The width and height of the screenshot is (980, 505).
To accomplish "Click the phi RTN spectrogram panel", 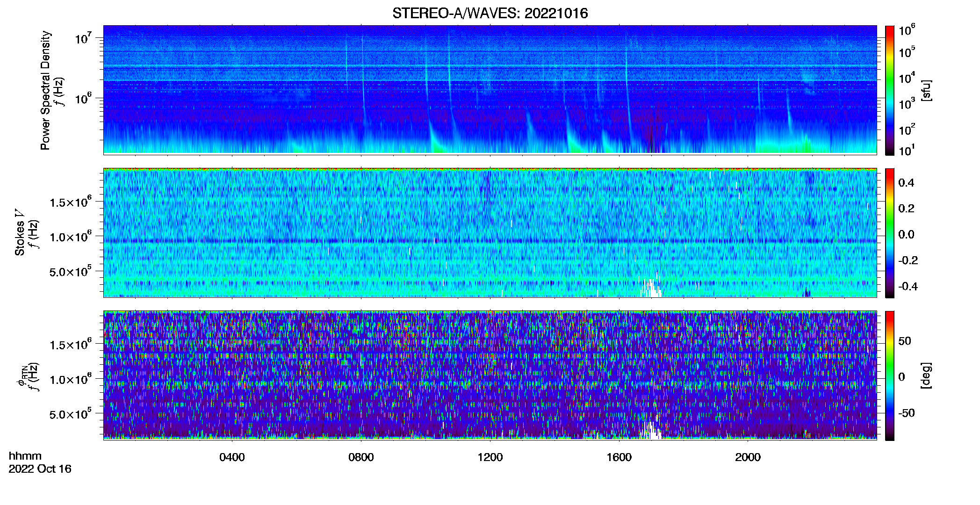I will [490, 375].
